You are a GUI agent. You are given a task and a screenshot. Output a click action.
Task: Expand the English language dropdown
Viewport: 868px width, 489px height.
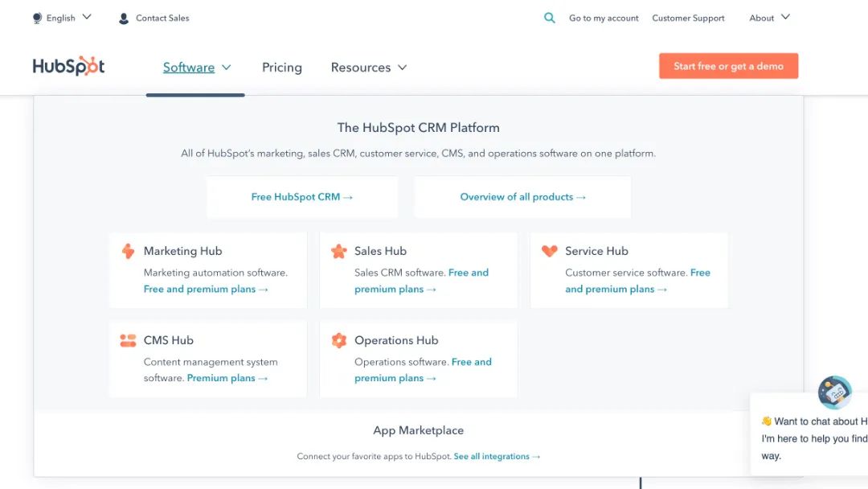(x=87, y=17)
